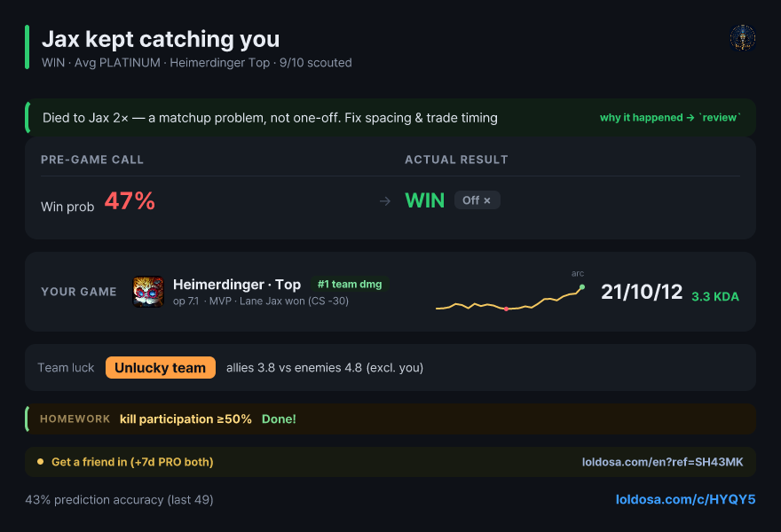The image size is (781, 532).
Task: Open the loldosa.com/c/HYQY5 link
Action: (685, 499)
